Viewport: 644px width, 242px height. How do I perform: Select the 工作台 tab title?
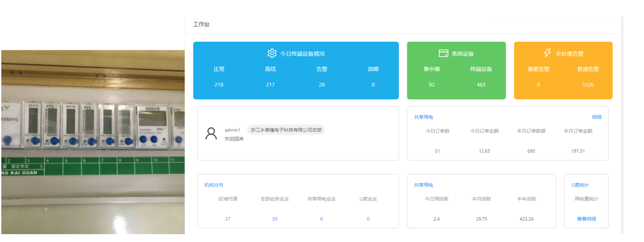tap(201, 24)
